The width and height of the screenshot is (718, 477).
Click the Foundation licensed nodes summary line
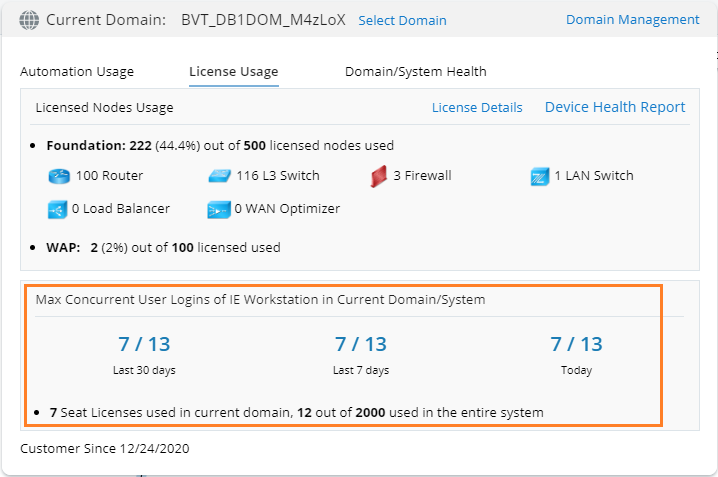[x=220, y=146]
